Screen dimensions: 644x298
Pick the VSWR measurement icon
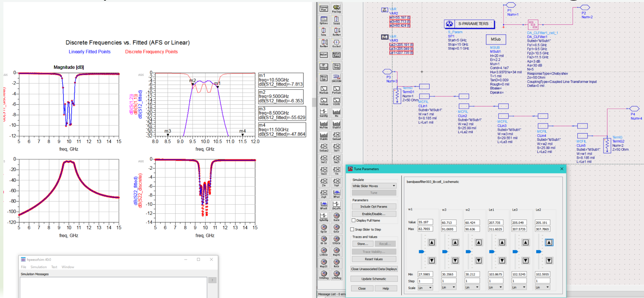[336, 101]
